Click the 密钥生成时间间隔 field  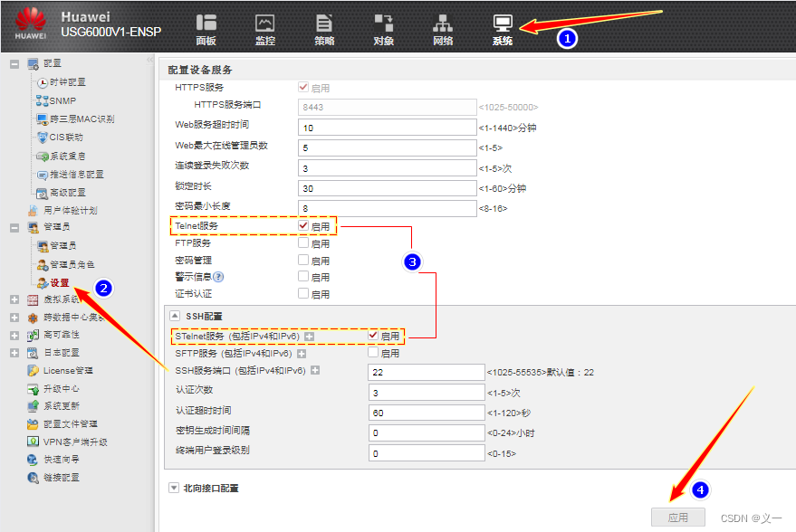pos(427,432)
